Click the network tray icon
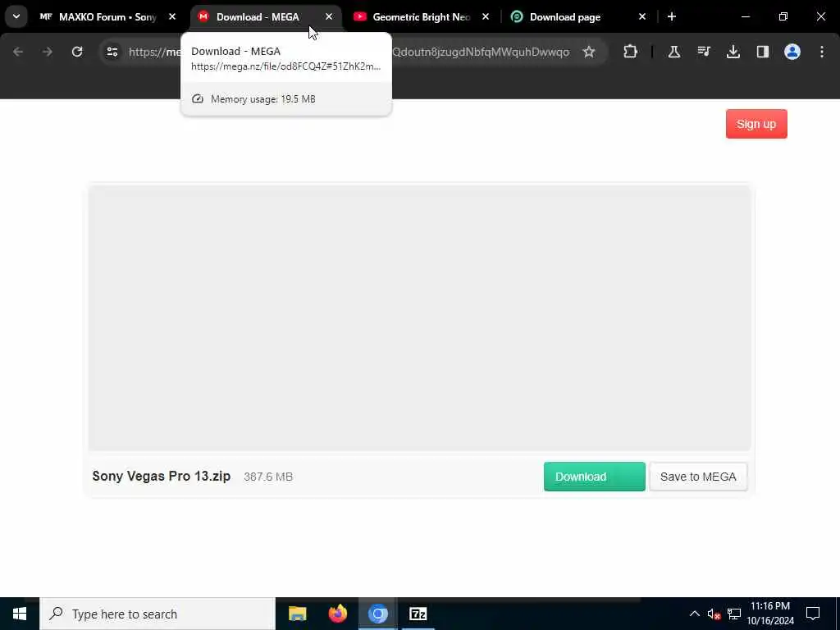 (x=734, y=614)
